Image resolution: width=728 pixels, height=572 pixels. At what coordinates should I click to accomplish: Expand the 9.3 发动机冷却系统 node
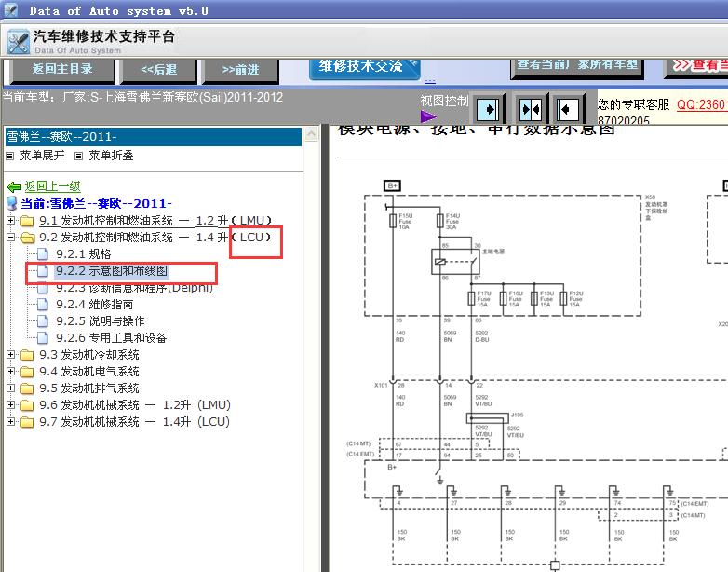pyautogui.click(x=10, y=355)
